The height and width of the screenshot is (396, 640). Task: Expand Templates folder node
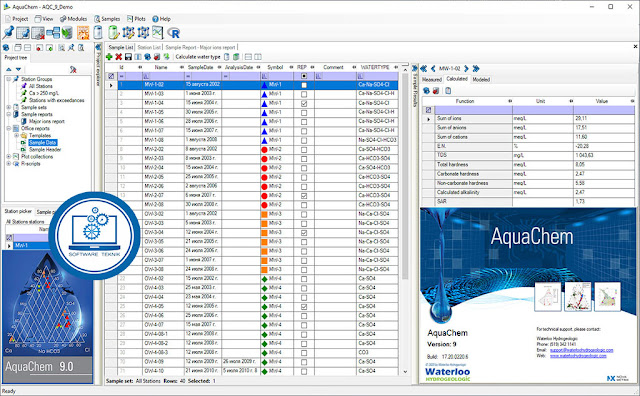coord(16,135)
